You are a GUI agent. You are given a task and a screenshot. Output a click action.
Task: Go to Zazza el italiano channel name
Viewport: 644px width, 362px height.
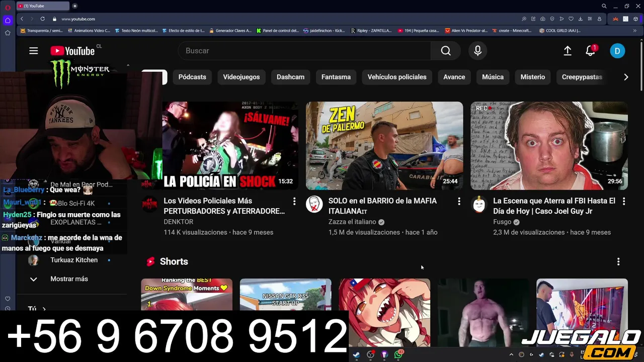352,222
